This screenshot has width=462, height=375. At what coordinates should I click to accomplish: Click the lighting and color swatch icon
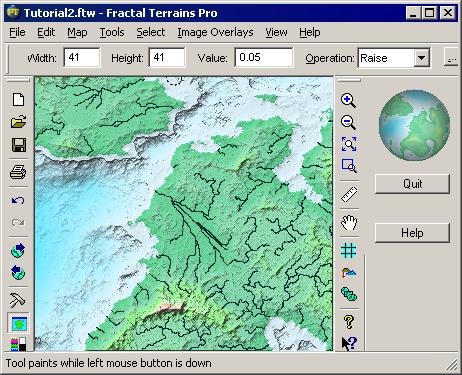point(18,344)
